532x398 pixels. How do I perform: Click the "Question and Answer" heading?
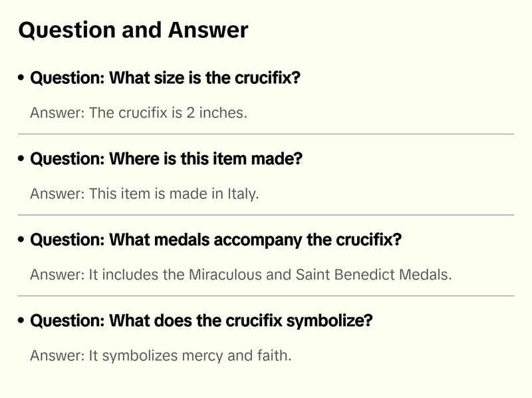click(133, 30)
